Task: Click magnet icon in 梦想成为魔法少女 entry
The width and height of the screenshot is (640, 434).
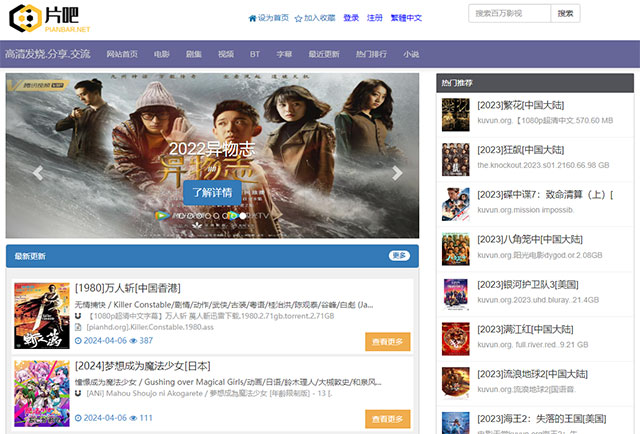Action: coord(78,393)
